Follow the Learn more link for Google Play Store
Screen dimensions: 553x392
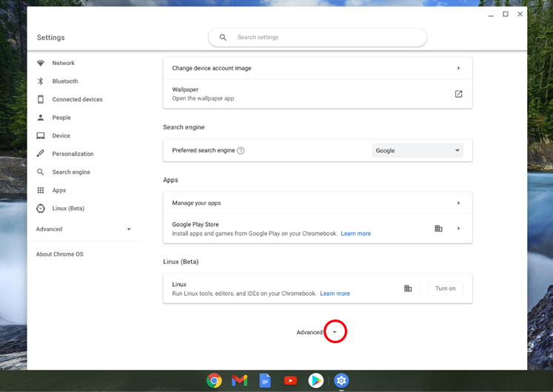(355, 234)
